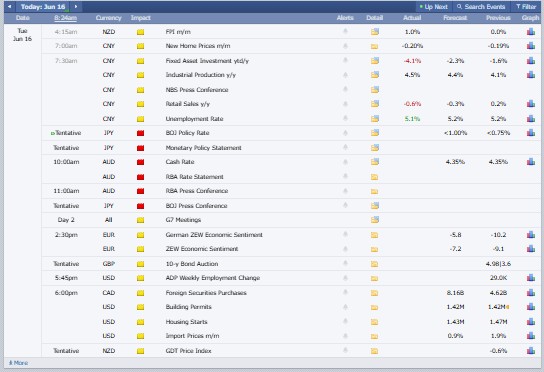Toggle alert bell for FPI m/m
This screenshot has height=372, width=544.
(x=345, y=31)
